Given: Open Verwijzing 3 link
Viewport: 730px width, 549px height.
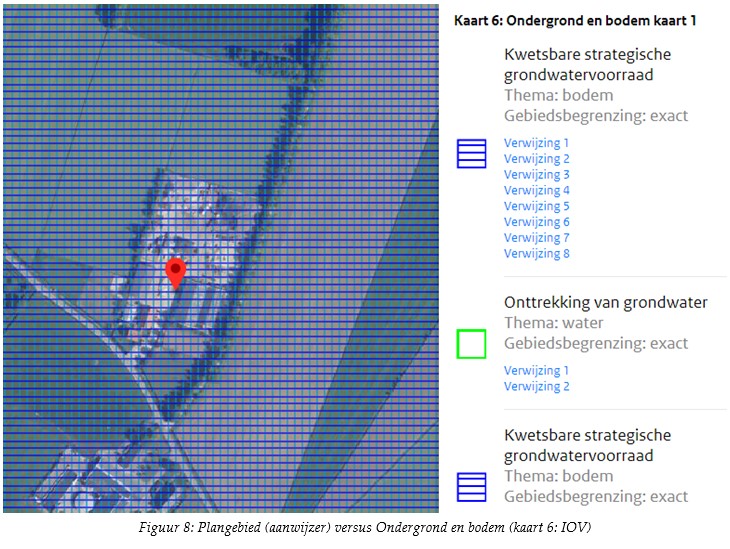Looking at the screenshot, I should [x=536, y=175].
